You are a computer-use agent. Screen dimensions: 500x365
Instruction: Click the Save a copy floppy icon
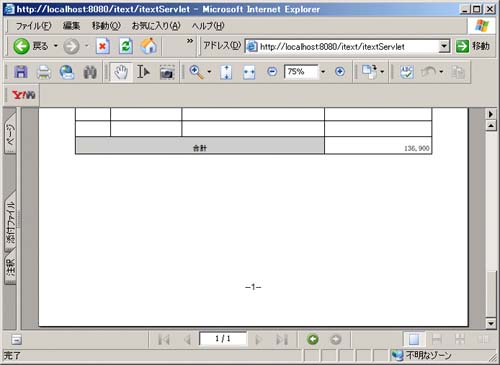21,72
